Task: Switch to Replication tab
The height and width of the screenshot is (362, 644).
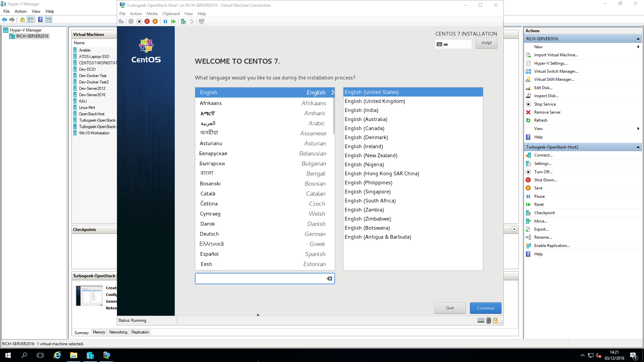Action: point(140,332)
